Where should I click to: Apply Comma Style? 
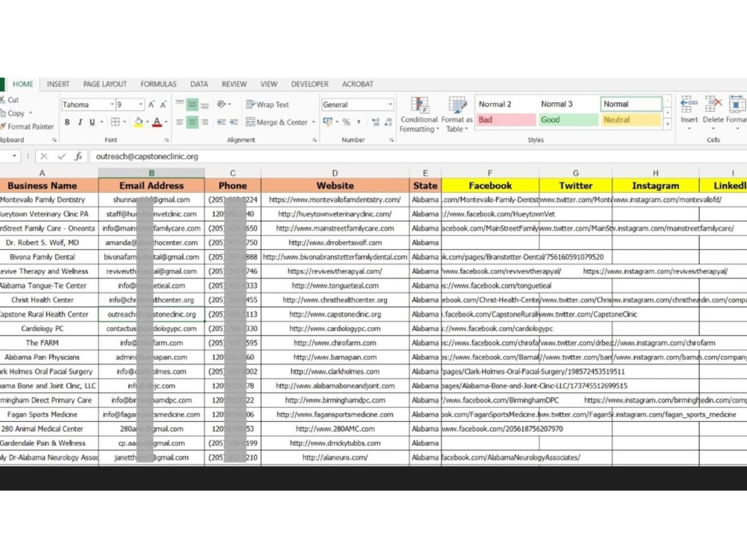point(359,122)
